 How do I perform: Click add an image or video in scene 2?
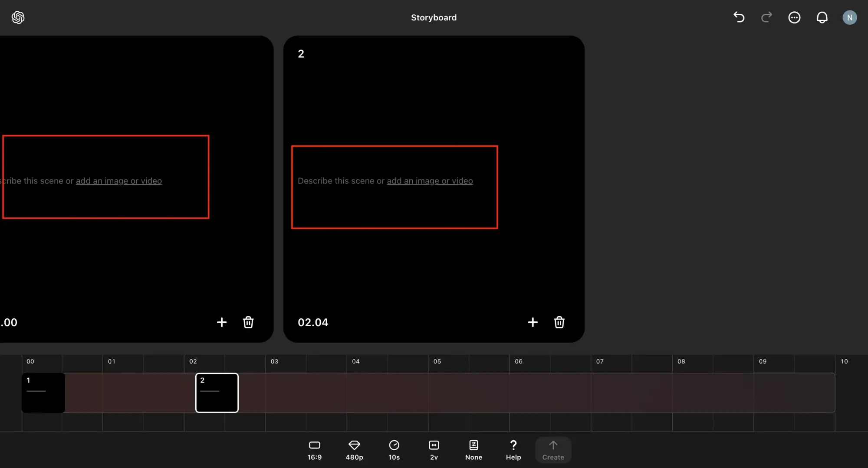[430, 181]
